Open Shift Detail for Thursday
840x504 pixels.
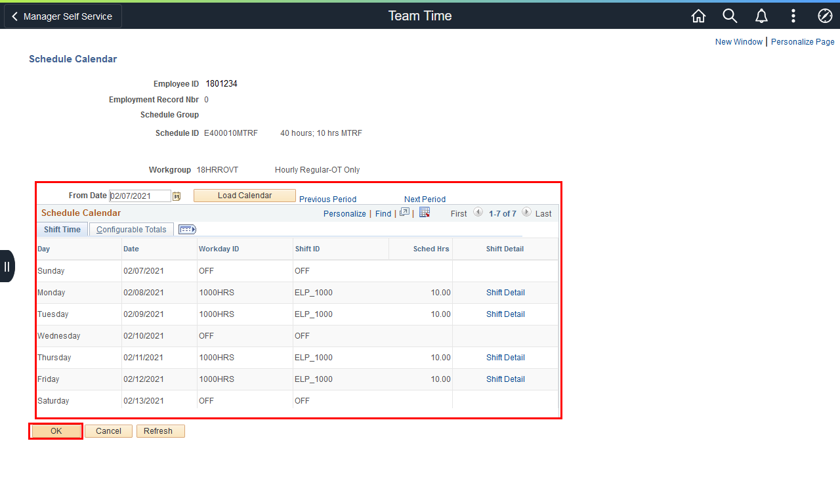(505, 358)
